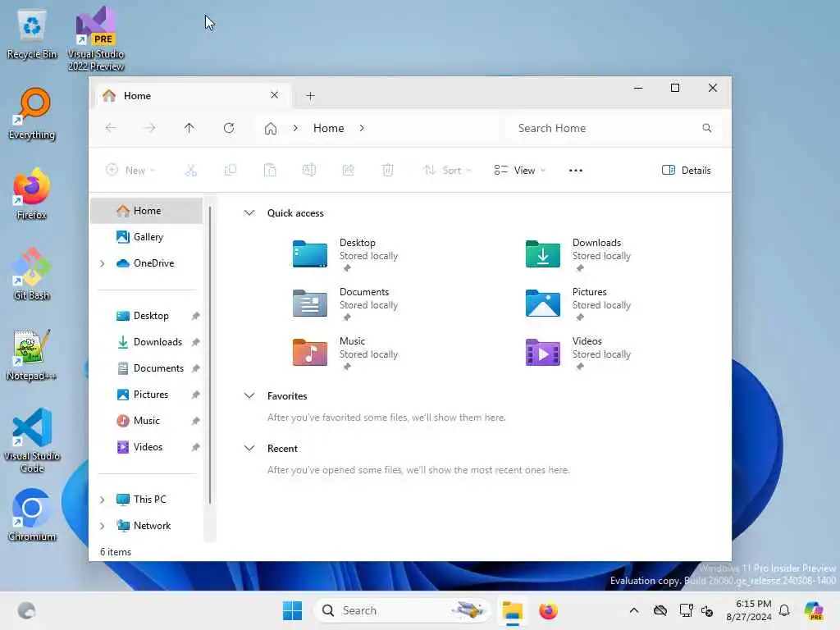Viewport: 840px width, 630px height.
Task: Select the Everything desktop shortcut
Action: click(32, 114)
